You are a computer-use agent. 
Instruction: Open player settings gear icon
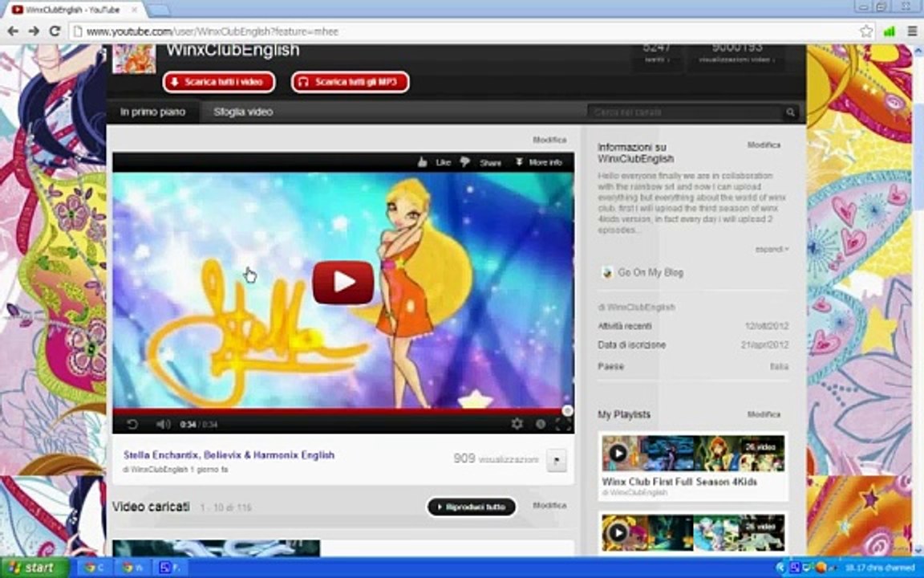(x=517, y=424)
